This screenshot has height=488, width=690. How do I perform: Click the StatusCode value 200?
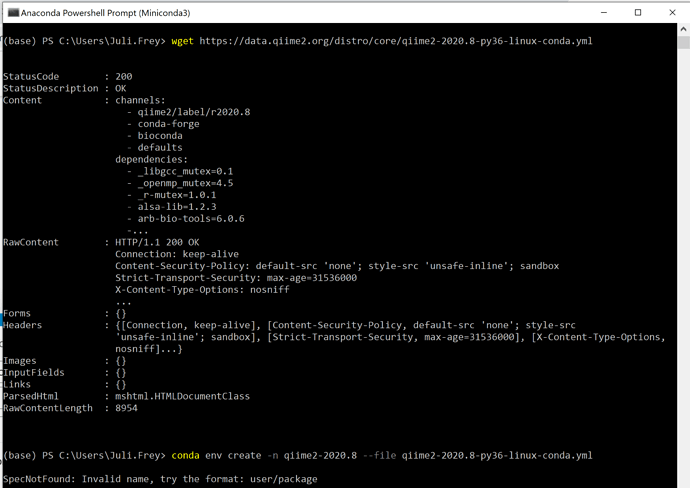(x=124, y=77)
